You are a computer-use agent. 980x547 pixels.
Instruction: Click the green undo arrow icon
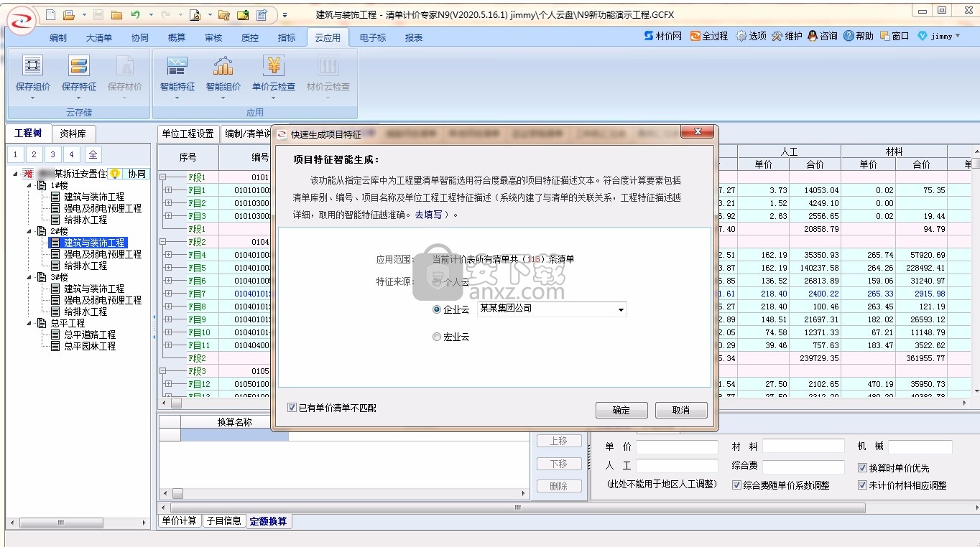pos(134,14)
